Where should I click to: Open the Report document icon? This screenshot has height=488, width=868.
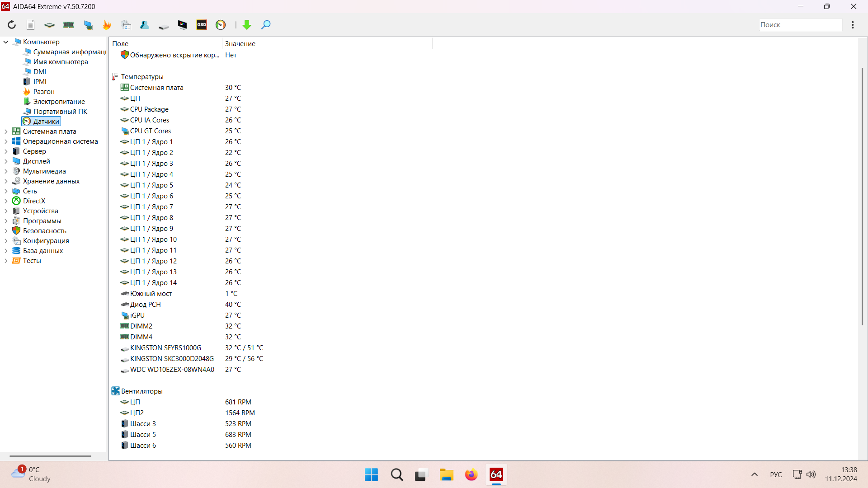(x=30, y=25)
